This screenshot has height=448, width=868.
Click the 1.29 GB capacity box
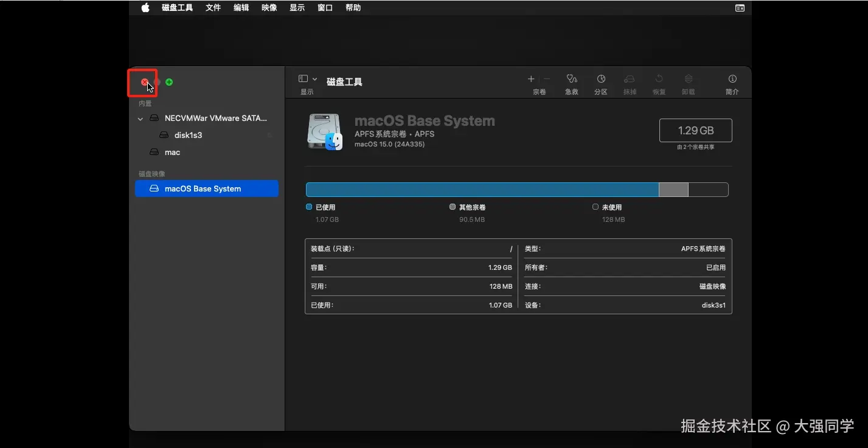tap(696, 130)
